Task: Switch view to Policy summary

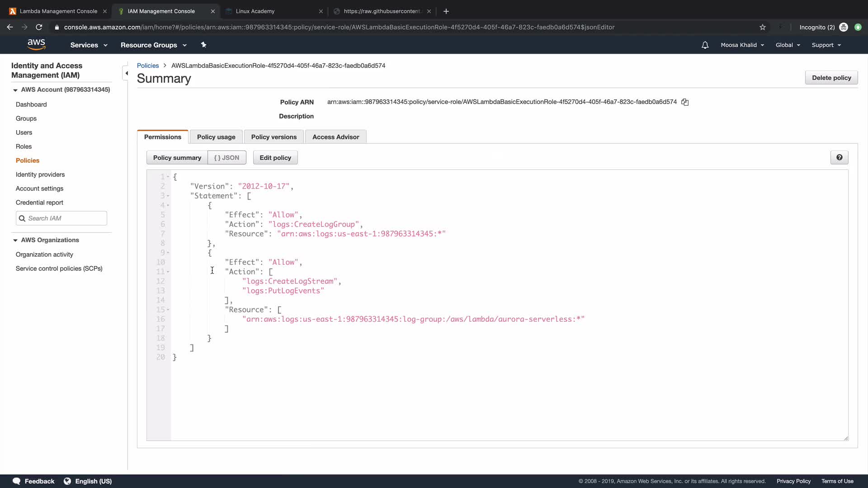Action: [177, 158]
